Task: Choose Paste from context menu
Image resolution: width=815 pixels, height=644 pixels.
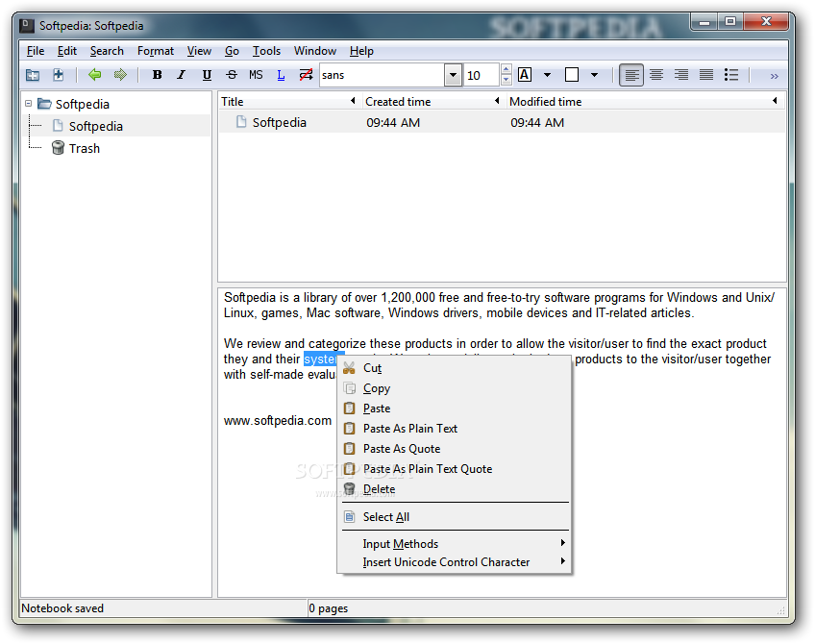Action: coord(455,409)
